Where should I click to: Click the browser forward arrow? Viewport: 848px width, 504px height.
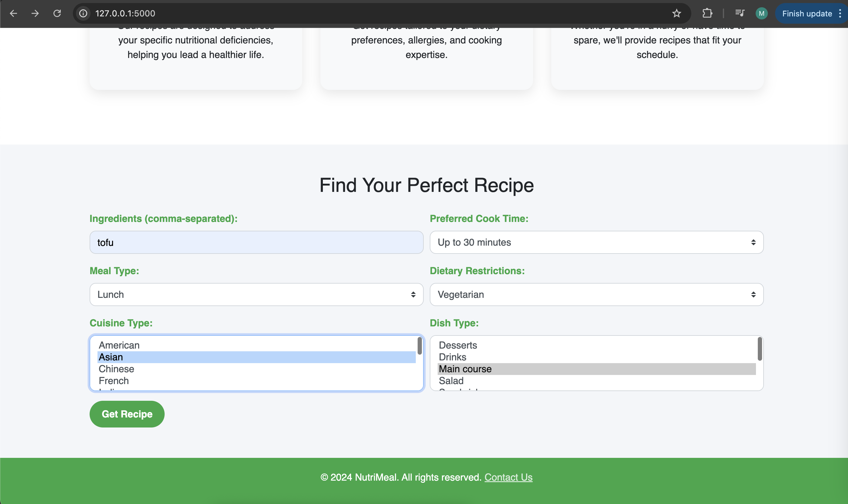[x=35, y=13]
